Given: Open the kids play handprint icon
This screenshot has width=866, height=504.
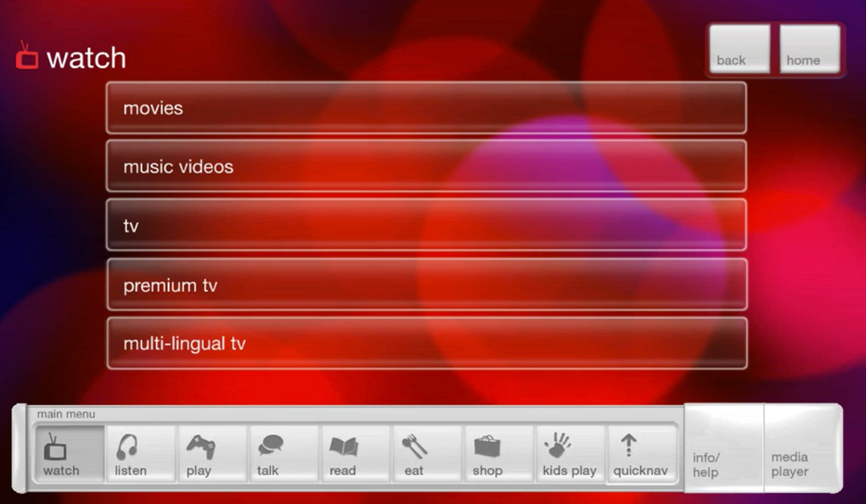Looking at the screenshot, I should 570,452.
